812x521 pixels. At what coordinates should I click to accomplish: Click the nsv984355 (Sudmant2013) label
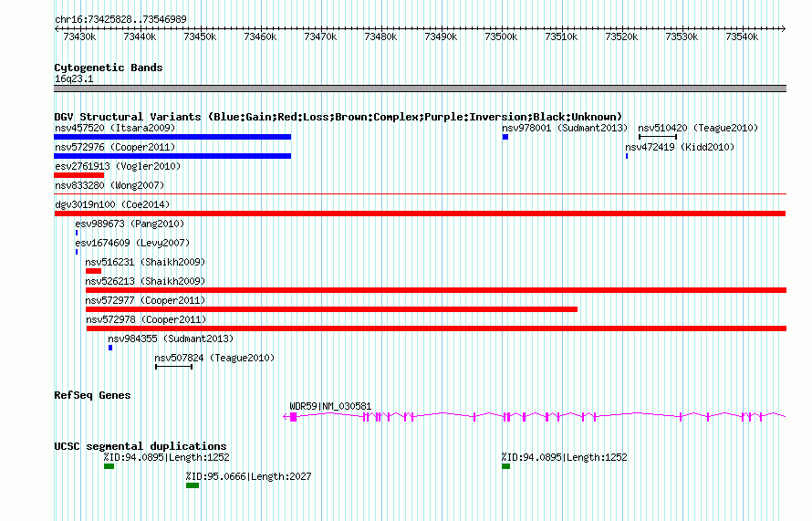[171, 339]
